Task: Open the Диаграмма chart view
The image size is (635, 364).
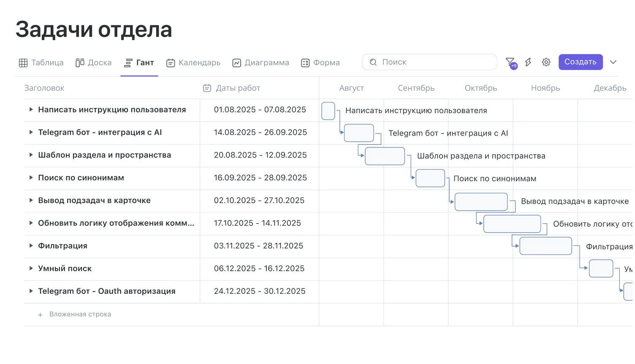Action: [x=261, y=63]
